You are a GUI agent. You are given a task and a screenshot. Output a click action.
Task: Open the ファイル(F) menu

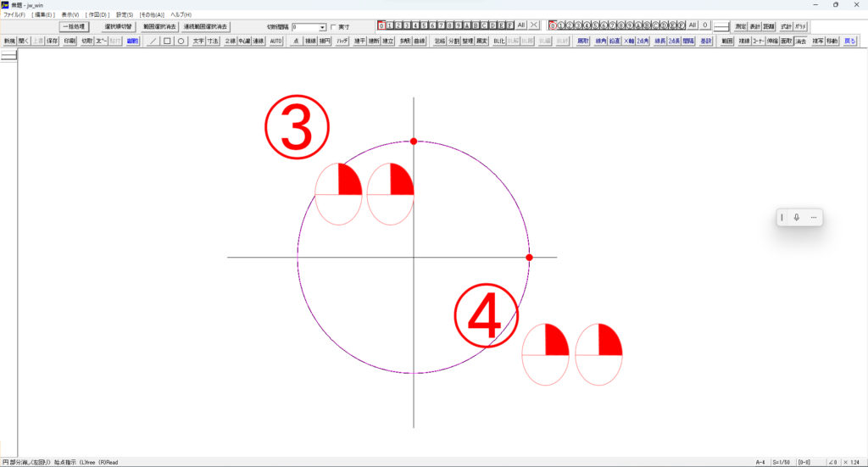pyautogui.click(x=14, y=15)
